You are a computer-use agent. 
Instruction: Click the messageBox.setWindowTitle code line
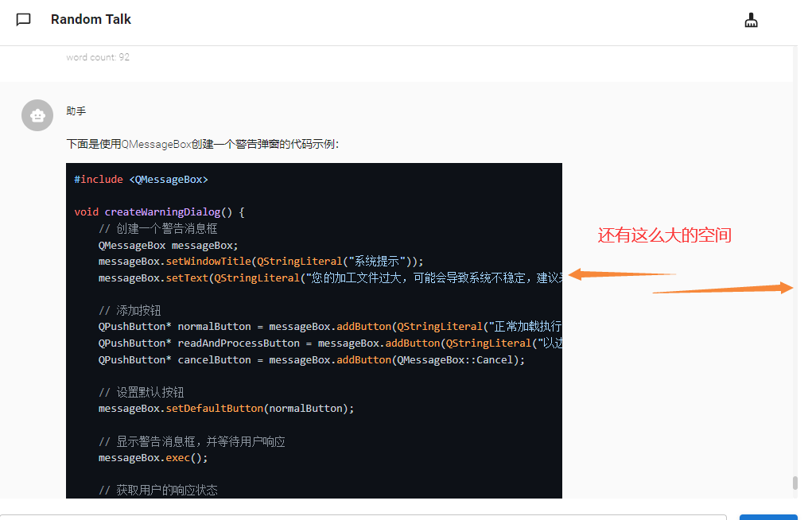[261, 262]
